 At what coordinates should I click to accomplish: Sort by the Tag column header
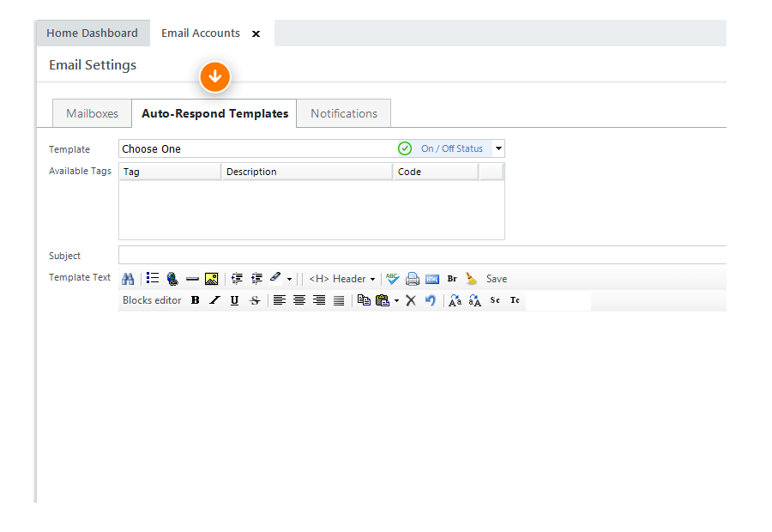click(x=170, y=172)
